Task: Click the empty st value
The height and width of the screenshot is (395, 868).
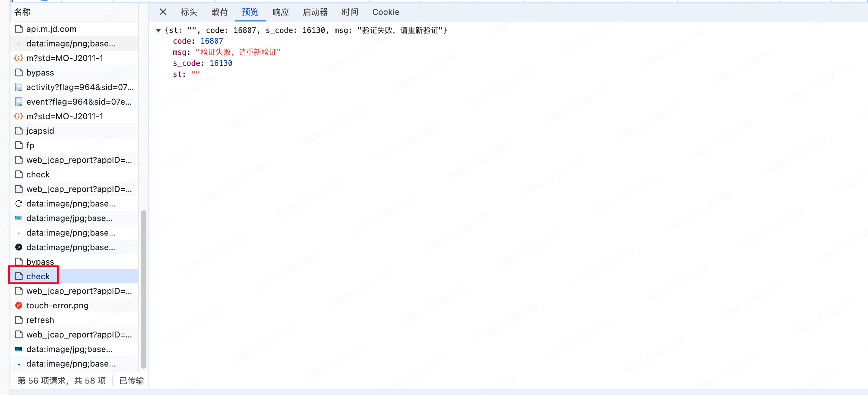Action: tap(195, 74)
